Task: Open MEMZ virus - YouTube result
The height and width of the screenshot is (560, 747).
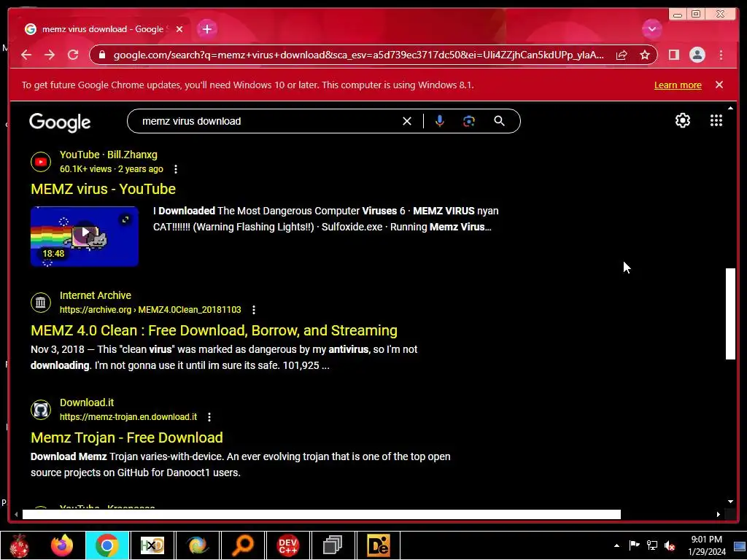Action: (104, 189)
